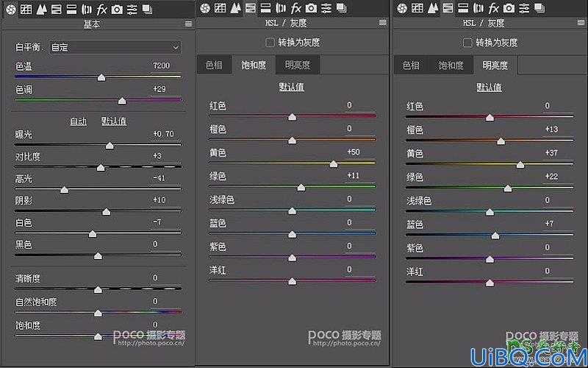Click the 阴影 value field +10
Viewport: 588px width, 368px height.
(x=166, y=200)
